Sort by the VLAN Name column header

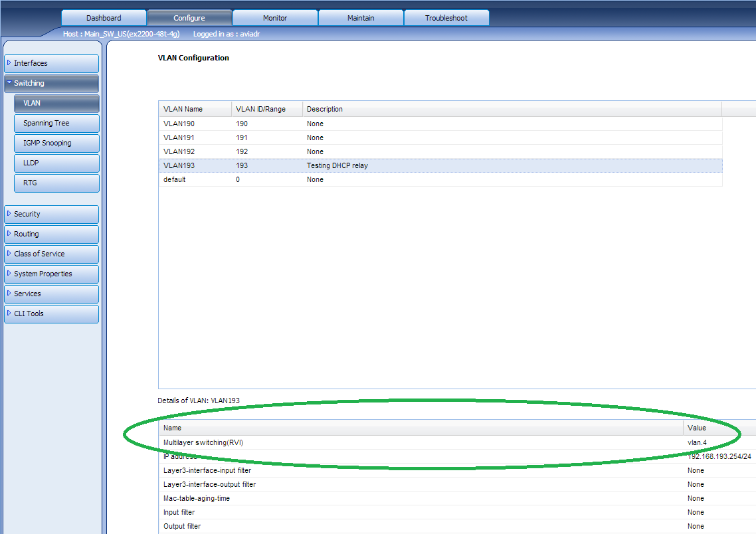click(x=195, y=109)
